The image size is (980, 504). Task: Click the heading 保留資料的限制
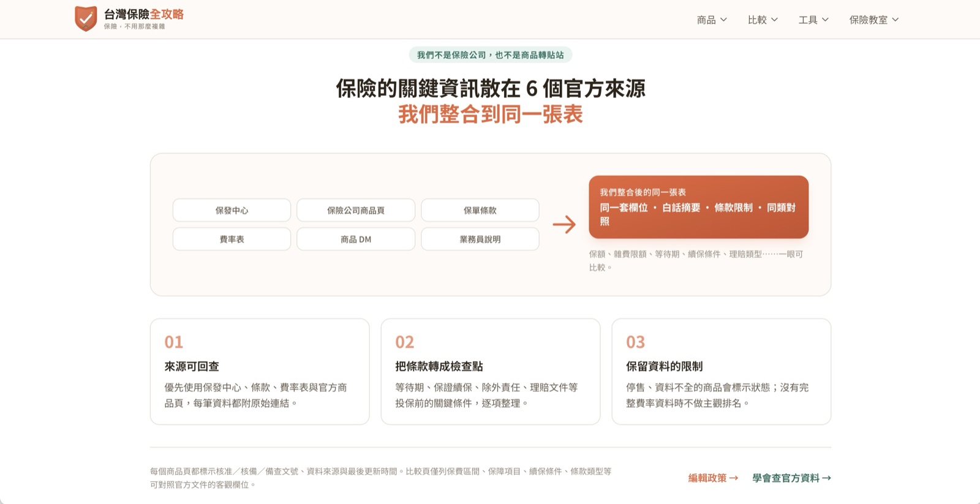click(665, 366)
